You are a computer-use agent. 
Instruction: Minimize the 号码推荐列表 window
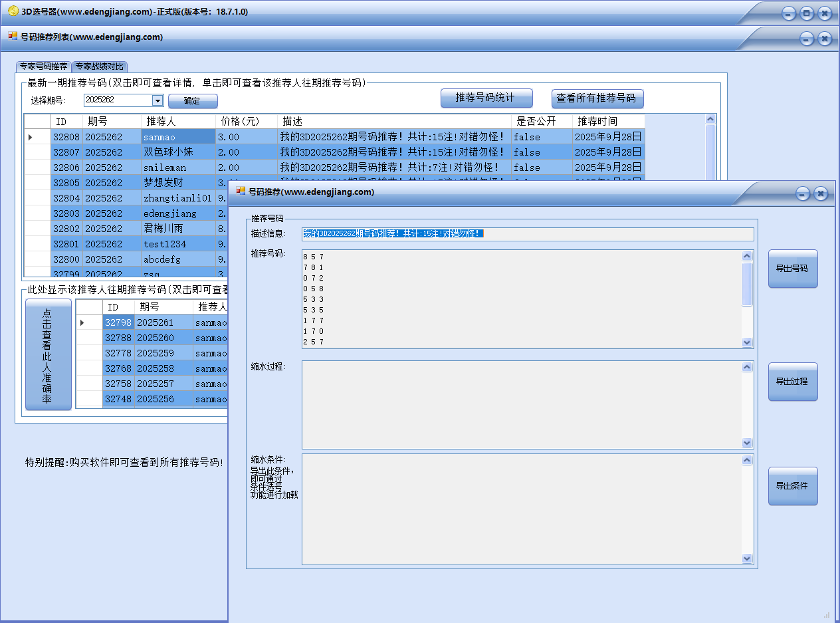tap(807, 39)
